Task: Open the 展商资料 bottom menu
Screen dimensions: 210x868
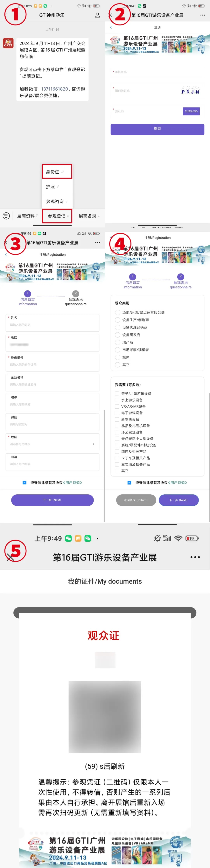Action: [28, 216]
